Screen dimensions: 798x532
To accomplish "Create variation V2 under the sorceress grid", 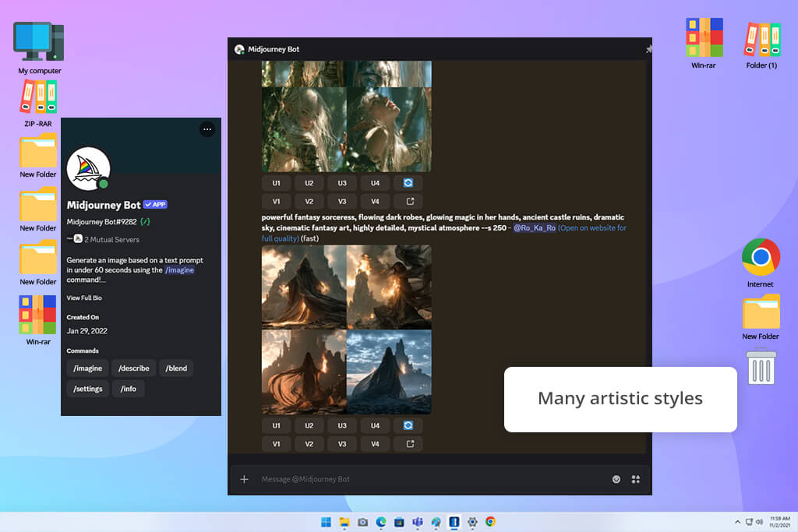I will coord(309,443).
